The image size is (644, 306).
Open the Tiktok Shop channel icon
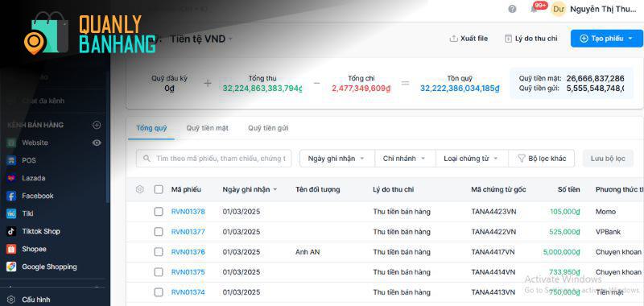pos(11,231)
